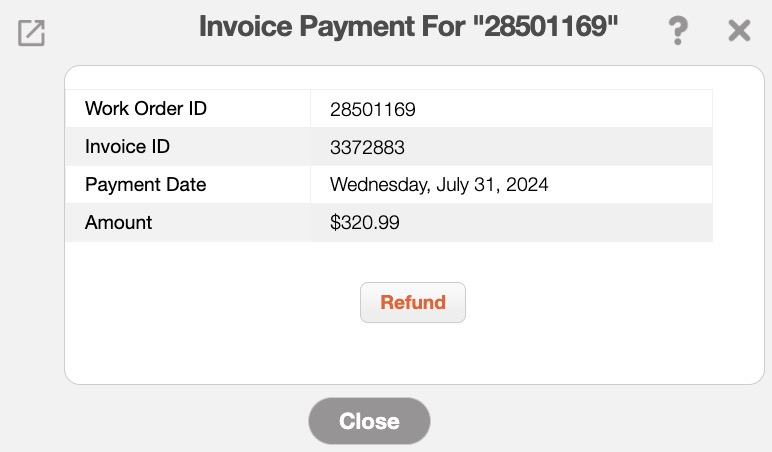Click the $320.99 amount value
The width and height of the screenshot is (772, 452).
coord(365,223)
